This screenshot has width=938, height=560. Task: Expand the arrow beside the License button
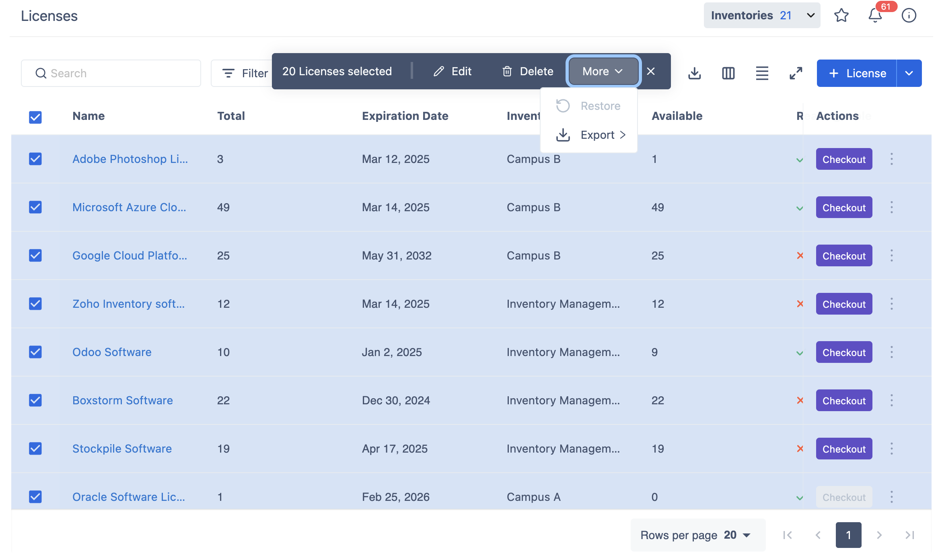pyautogui.click(x=909, y=73)
